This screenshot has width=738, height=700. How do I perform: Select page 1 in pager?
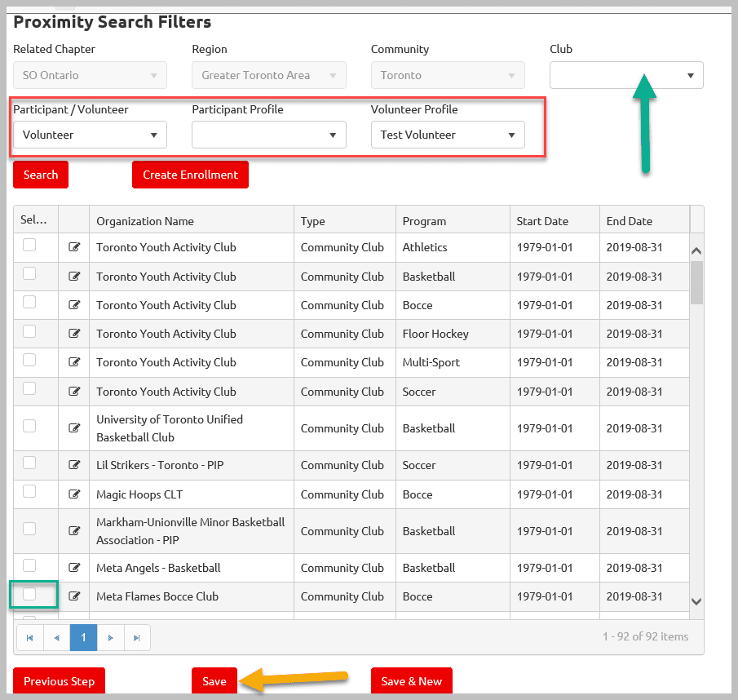coord(83,638)
